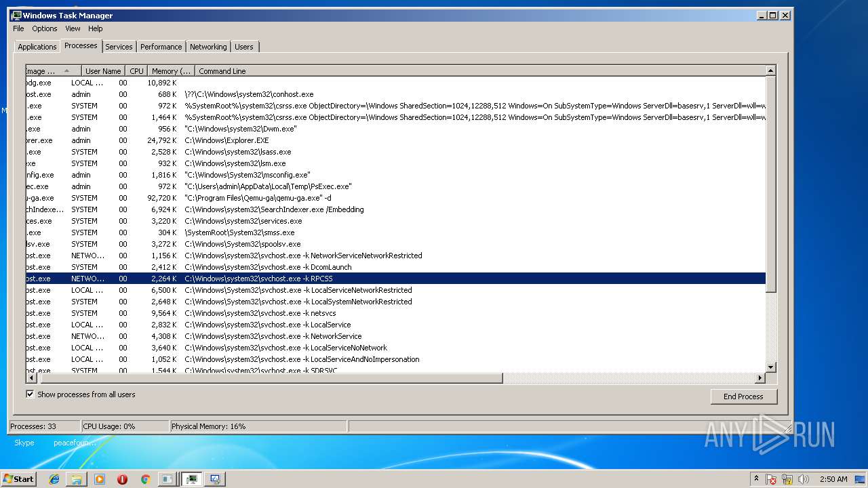Viewport: 868px width, 488px height.
Task: Switch to the Performance tab
Action: (x=161, y=47)
